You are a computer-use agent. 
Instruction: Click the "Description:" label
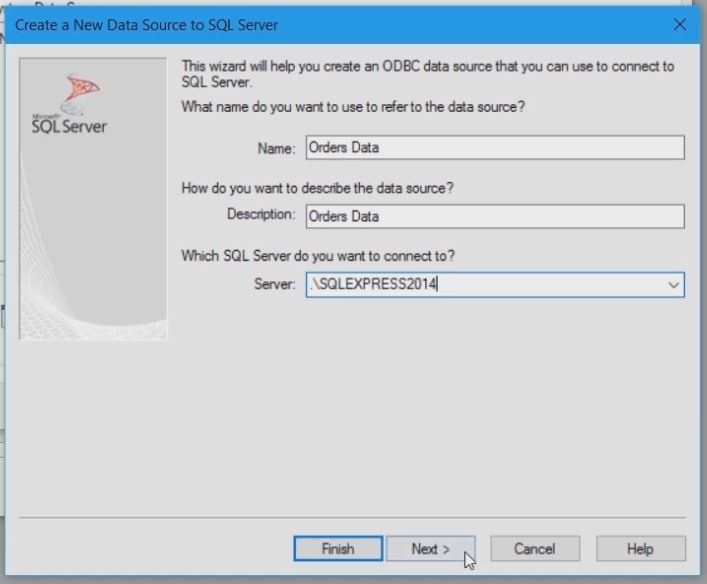point(261,215)
